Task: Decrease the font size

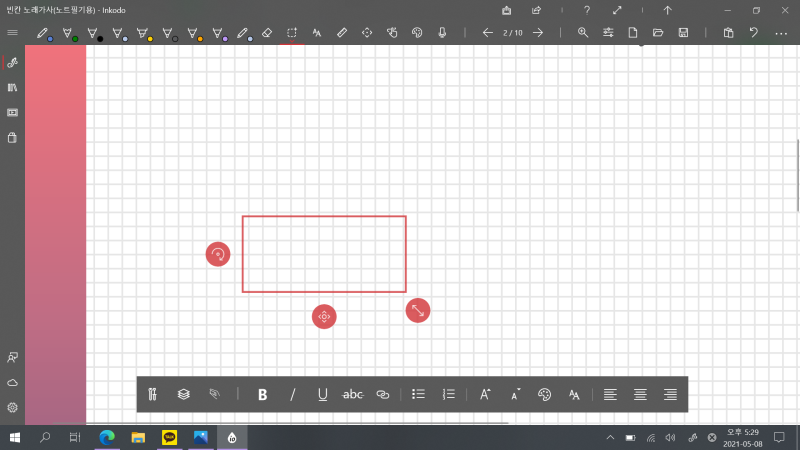Action: (x=515, y=394)
